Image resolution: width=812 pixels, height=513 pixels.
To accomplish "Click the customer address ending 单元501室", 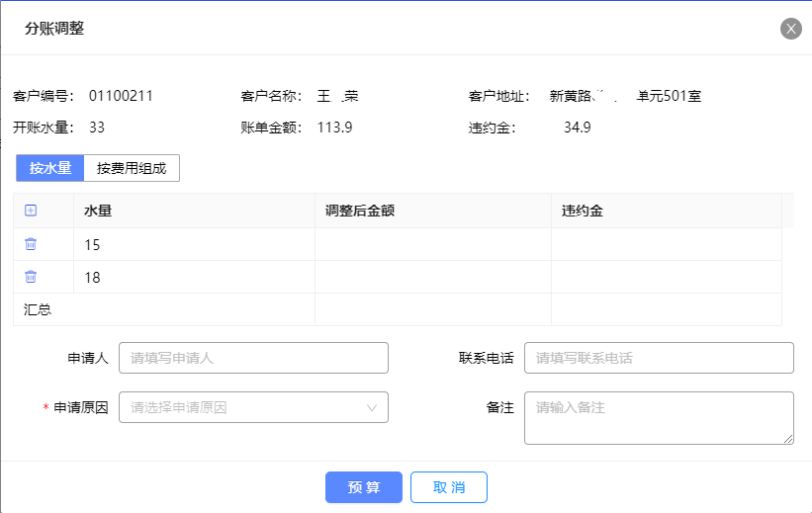I will click(625, 96).
